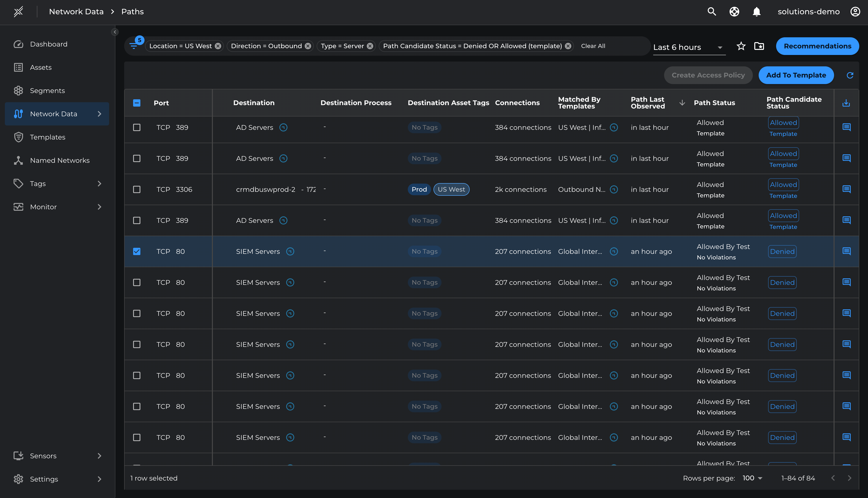Image resolution: width=868 pixels, height=498 pixels.
Task: Click the Add To Template button
Action: (796, 75)
